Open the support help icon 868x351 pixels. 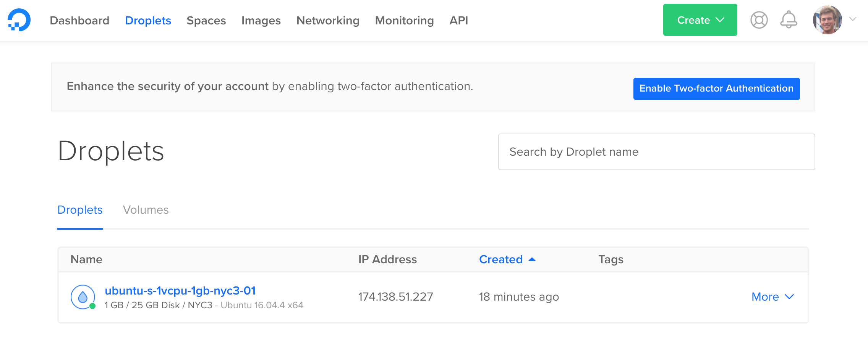[x=758, y=20]
